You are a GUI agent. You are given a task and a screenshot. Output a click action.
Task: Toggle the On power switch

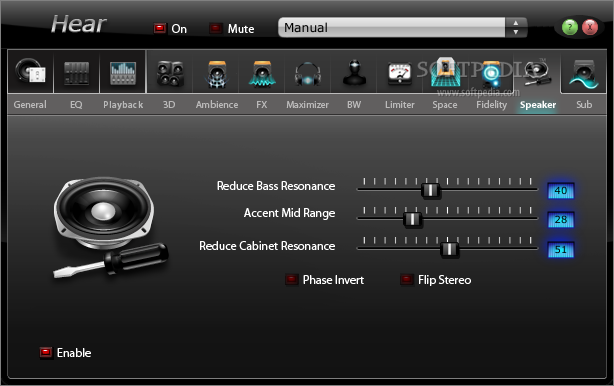[159, 28]
